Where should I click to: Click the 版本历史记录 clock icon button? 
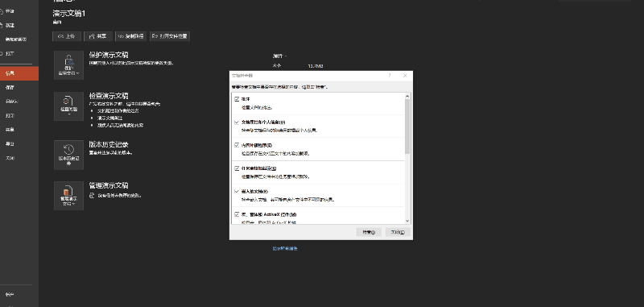point(68,155)
